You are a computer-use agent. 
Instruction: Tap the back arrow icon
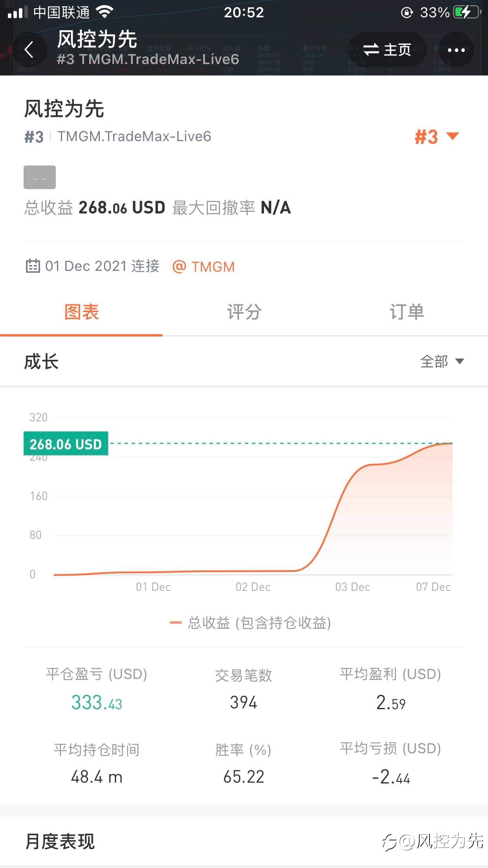[x=29, y=50]
